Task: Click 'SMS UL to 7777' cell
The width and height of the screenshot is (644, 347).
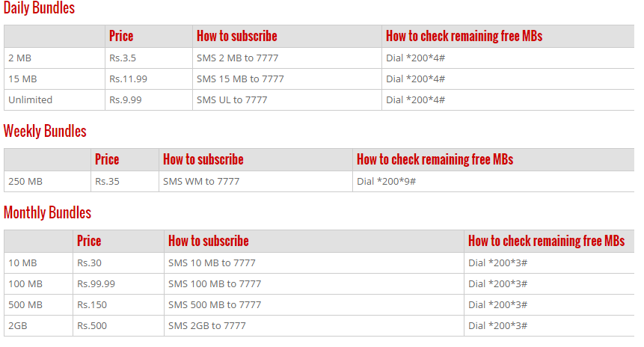Action: (287, 99)
